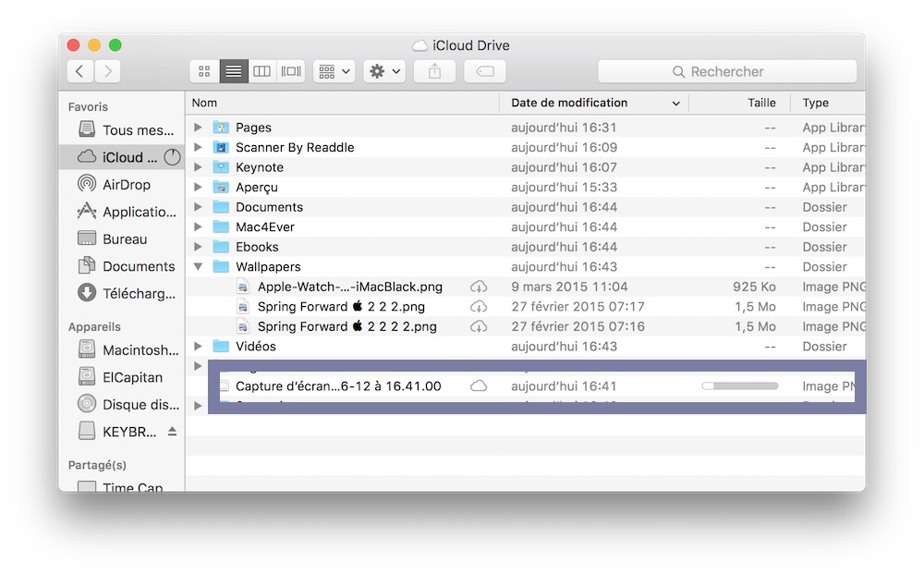This screenshot has height=575, width=924.
Task: Download Spring Forward 2 2 2 2.png from iCloud
Action: pos(479,326)
